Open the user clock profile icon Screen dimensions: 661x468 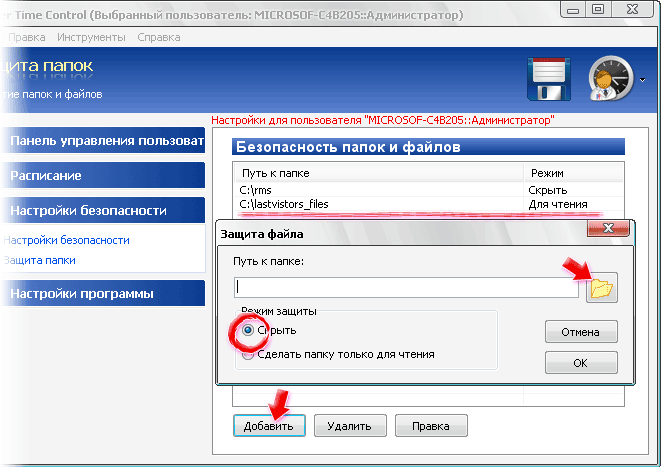coord(611,78)
